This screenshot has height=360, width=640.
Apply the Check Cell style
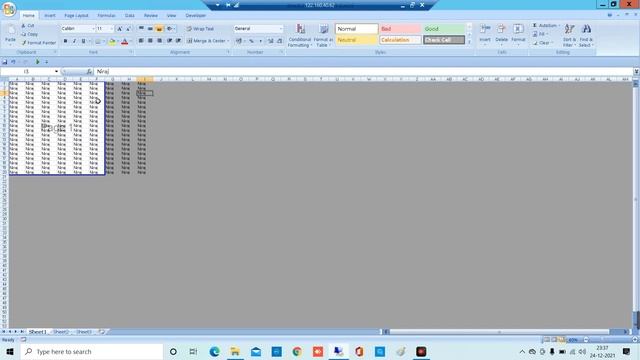click(444, 40)
